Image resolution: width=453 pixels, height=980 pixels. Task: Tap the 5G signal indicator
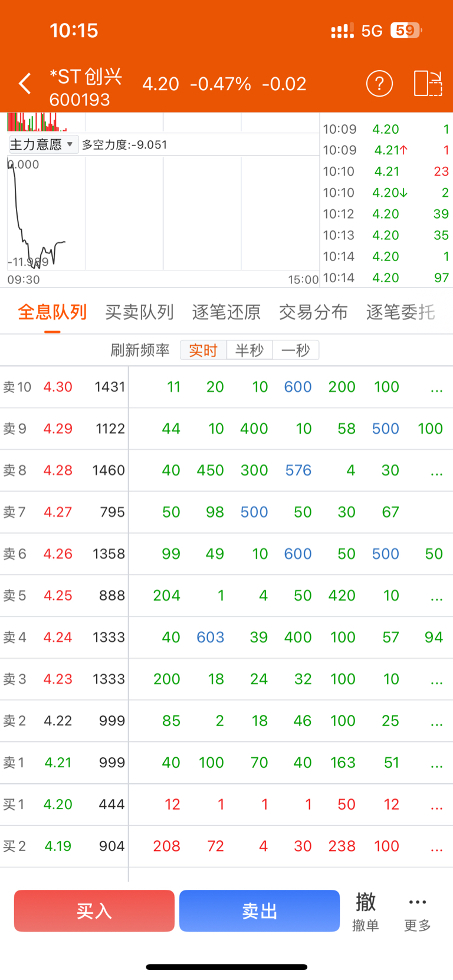(372, 31)
